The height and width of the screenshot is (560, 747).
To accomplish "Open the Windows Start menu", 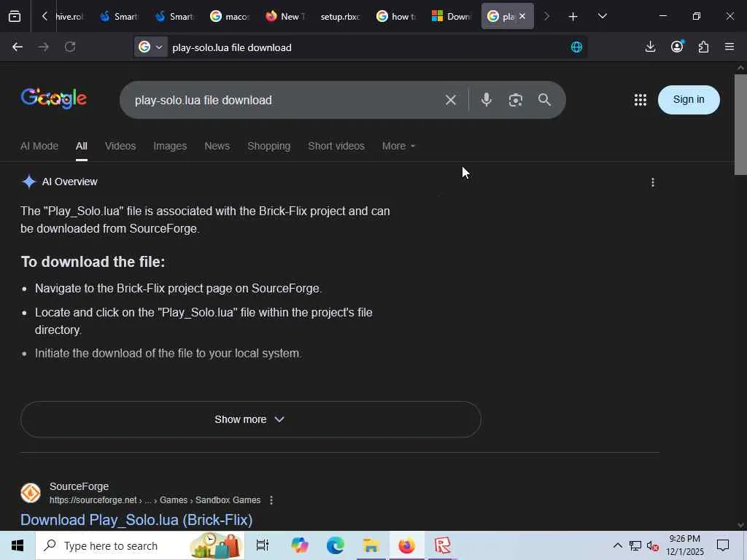I will pyautogui.click(x=18, y=545).
